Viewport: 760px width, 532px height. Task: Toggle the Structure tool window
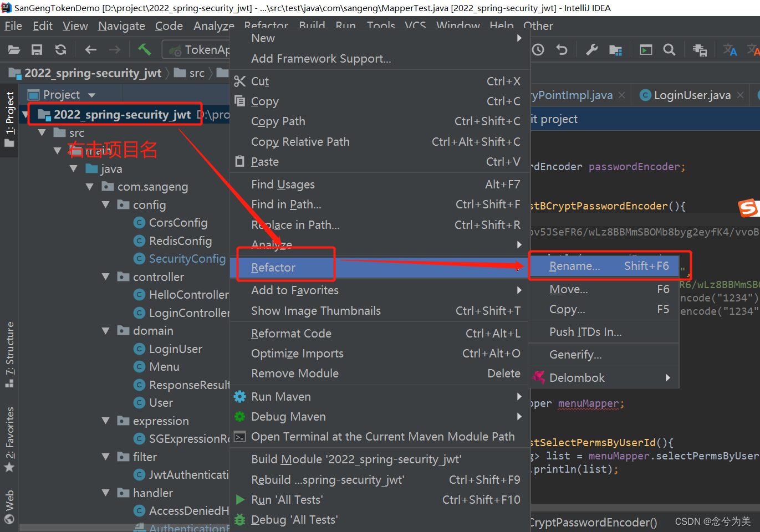click(9, 355)
